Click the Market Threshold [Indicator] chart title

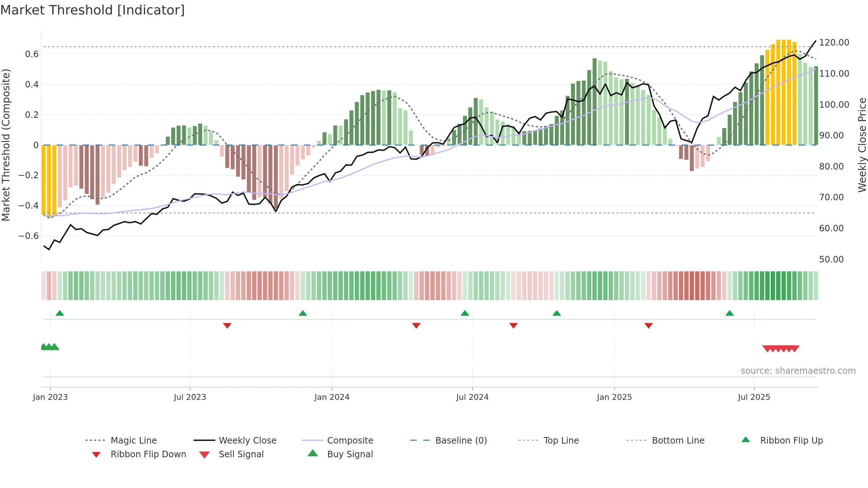(x=93, y=10)
